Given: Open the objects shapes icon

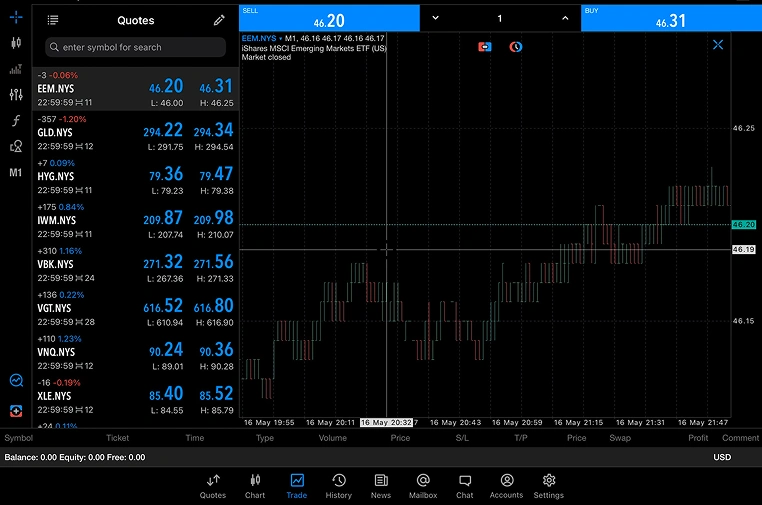Looking at the screenshot, I should tap(16, 146).
